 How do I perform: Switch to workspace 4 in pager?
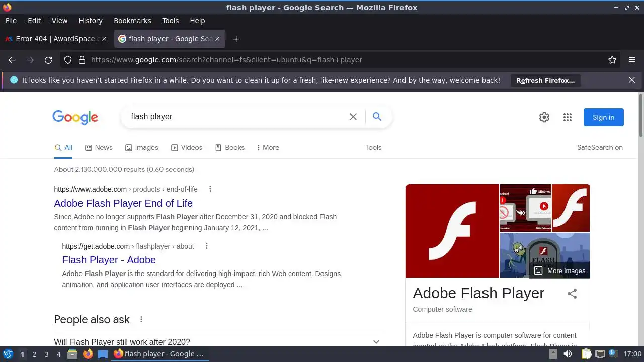point(58,354)
